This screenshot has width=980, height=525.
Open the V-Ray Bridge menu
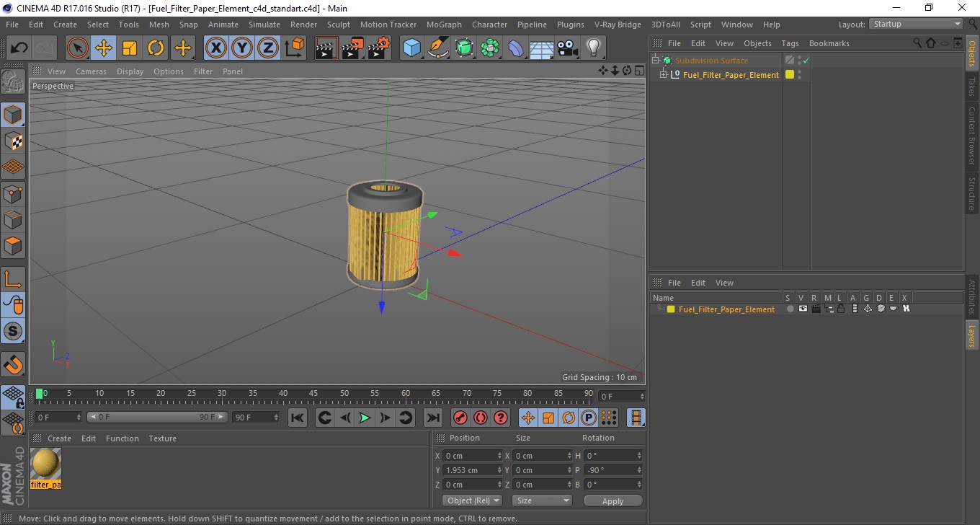pyautogui.click(x=618, y=25)
